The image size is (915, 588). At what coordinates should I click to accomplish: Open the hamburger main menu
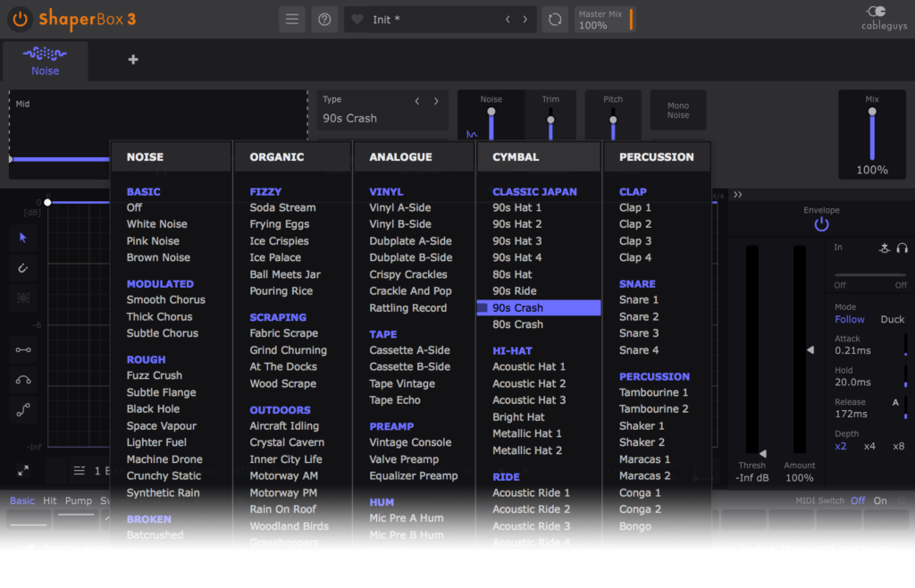(x=291, y=19)
